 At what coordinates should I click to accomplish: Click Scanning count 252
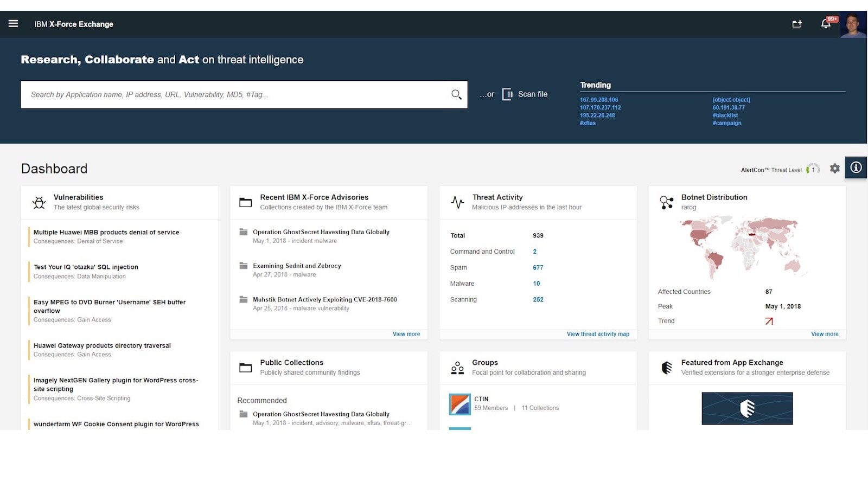[538, 299]
